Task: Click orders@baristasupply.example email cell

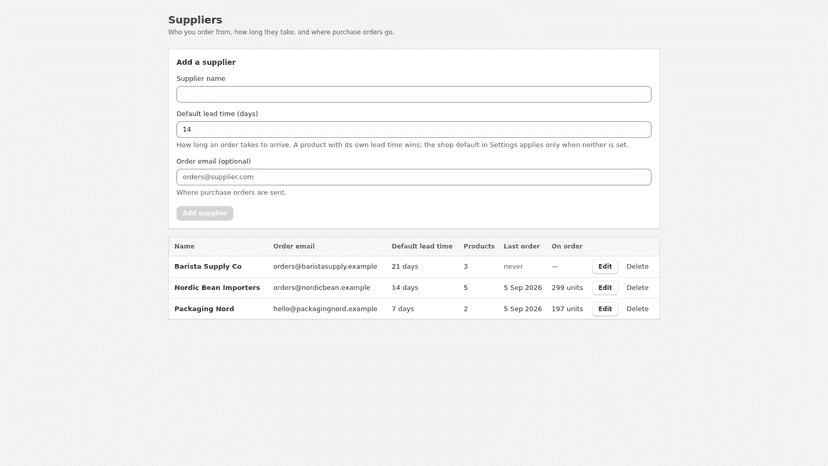Action: coord(325,266)
